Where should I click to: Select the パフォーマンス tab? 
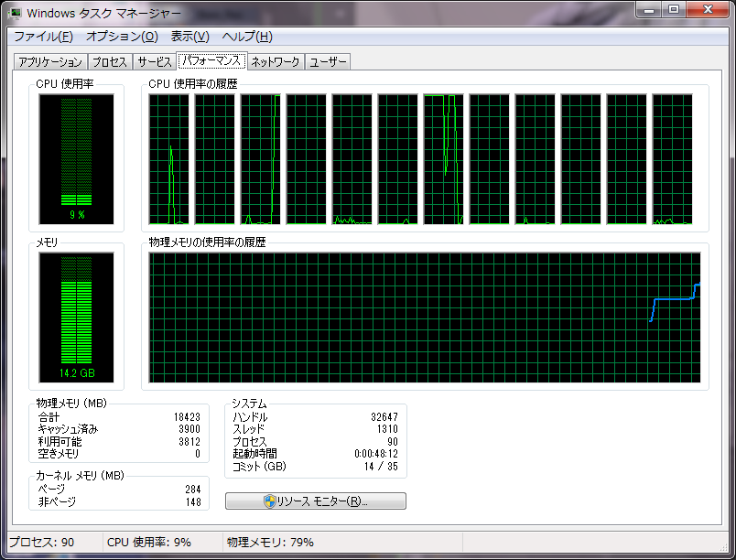click(211, 61)
